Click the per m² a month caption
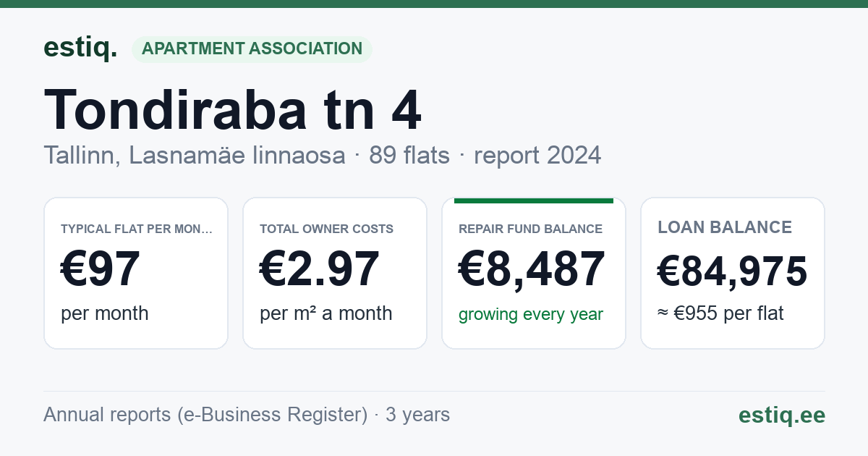Viewport: 868px width, 456px height. click(326, 314)
